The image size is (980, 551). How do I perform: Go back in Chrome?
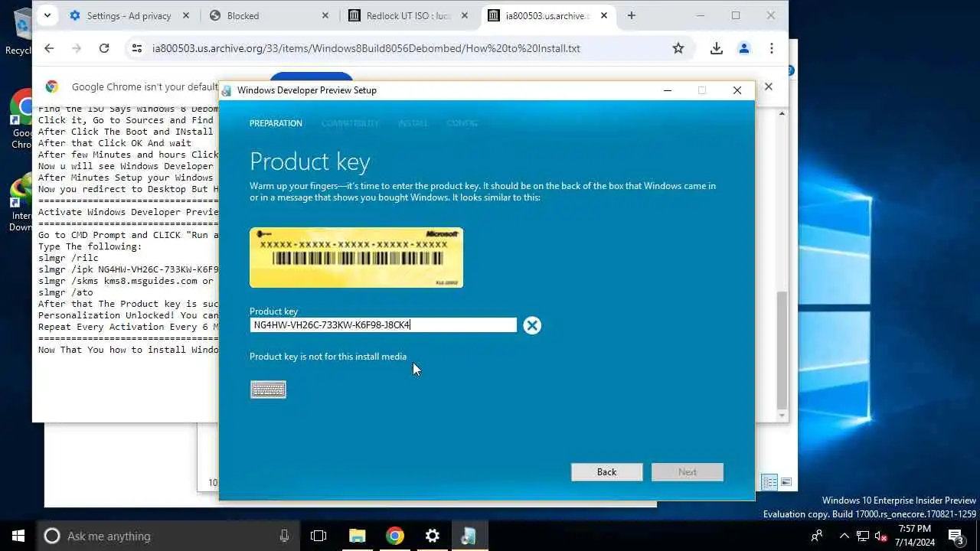(49, 48)
